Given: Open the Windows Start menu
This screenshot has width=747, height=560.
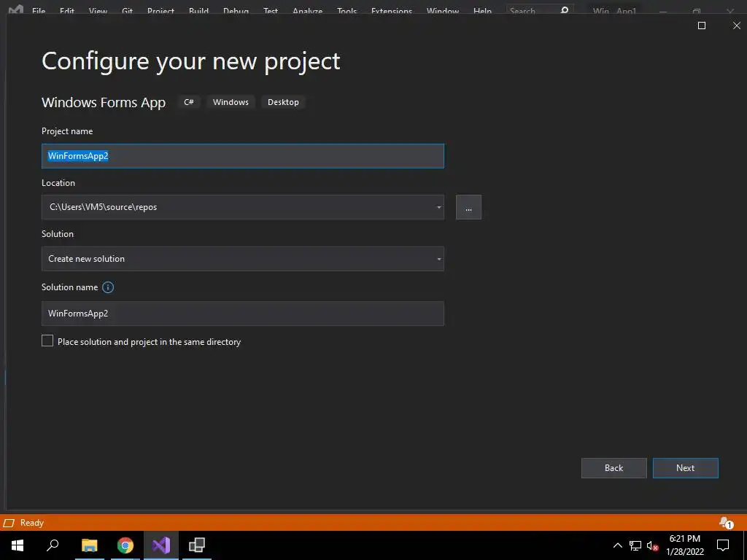Looking at the screenshot, I should tap(18, 545).
